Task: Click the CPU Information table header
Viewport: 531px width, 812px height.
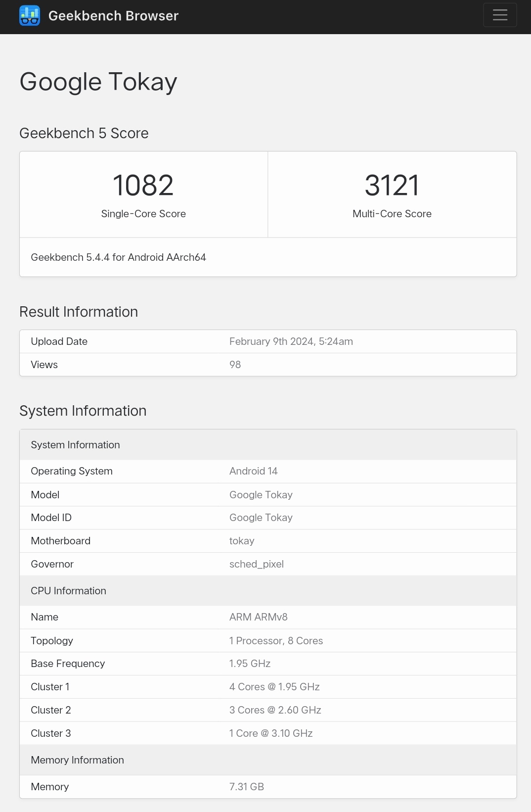Action: (x=268, y=591)
